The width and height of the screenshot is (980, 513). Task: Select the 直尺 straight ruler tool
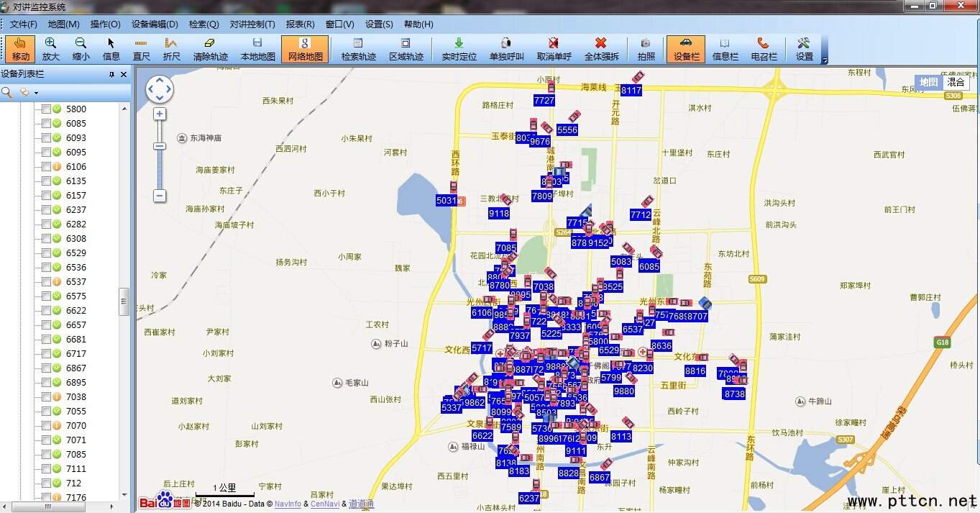tap(141, 49)
